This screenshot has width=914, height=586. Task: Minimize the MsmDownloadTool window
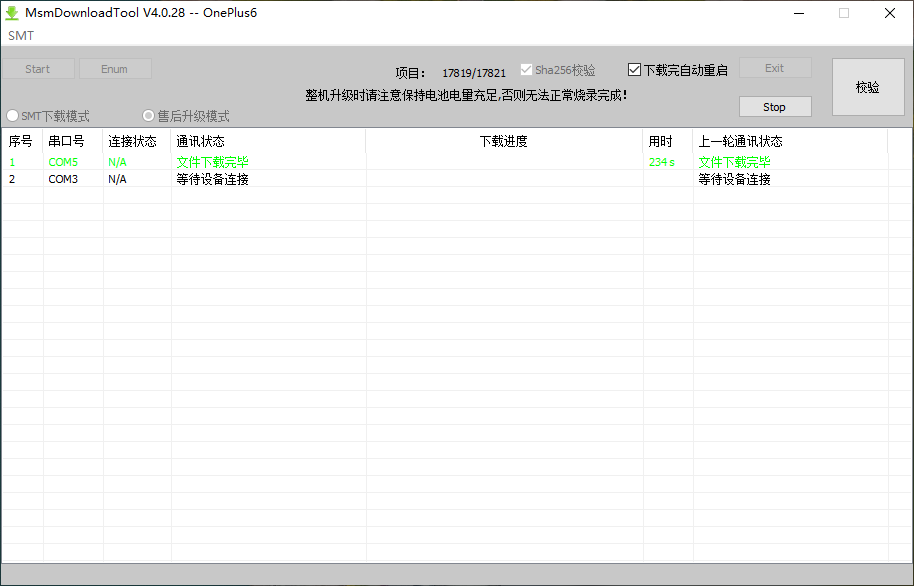(x=799, y=13)
